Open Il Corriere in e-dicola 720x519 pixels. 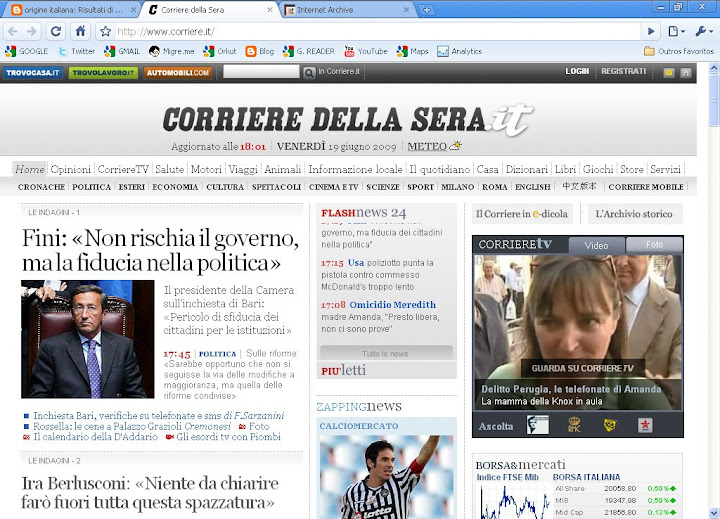tap(522, 214)
